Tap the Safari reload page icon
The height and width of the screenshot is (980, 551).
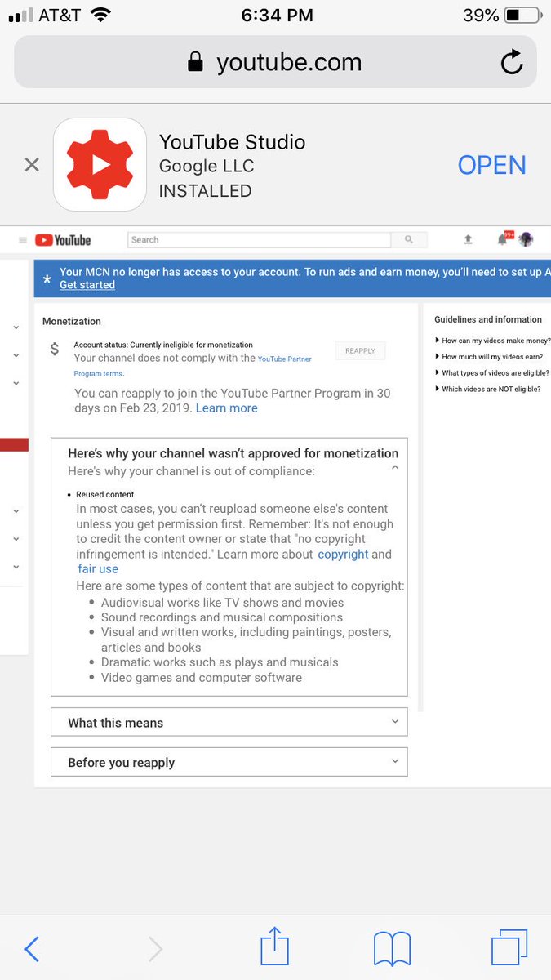(x=512, y=63)
